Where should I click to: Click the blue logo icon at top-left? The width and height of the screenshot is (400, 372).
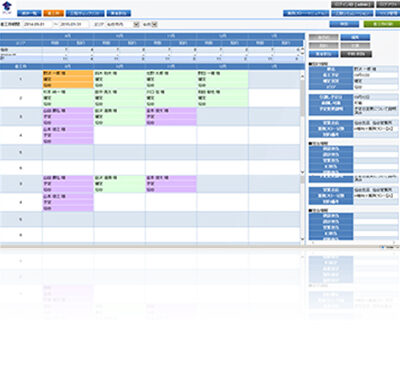coord(6,7)
